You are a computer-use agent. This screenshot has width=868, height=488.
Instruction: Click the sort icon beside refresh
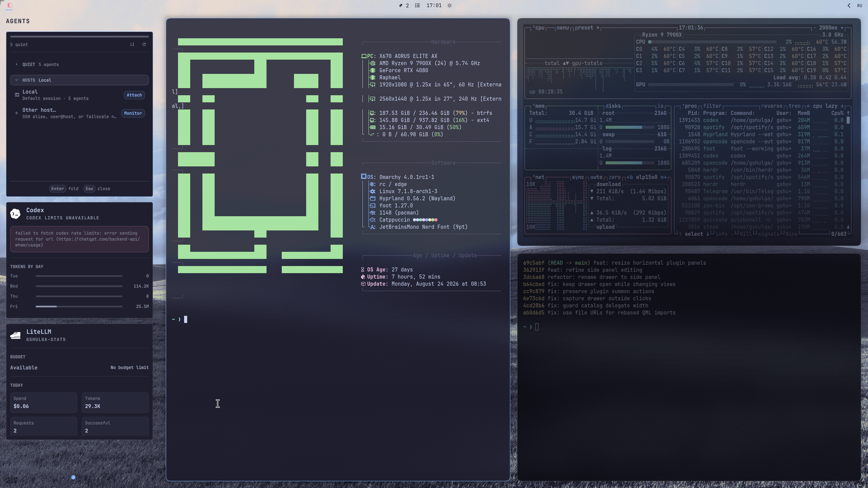132,44
